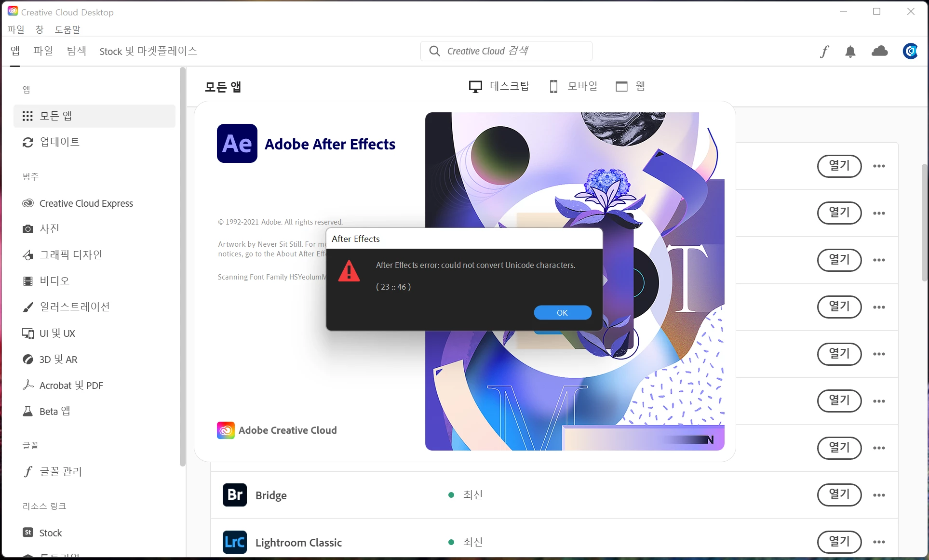Click the Lightroom Classic app icon
Image resolution: width=929 pixels, height=560 pixels.
(235, 542)
